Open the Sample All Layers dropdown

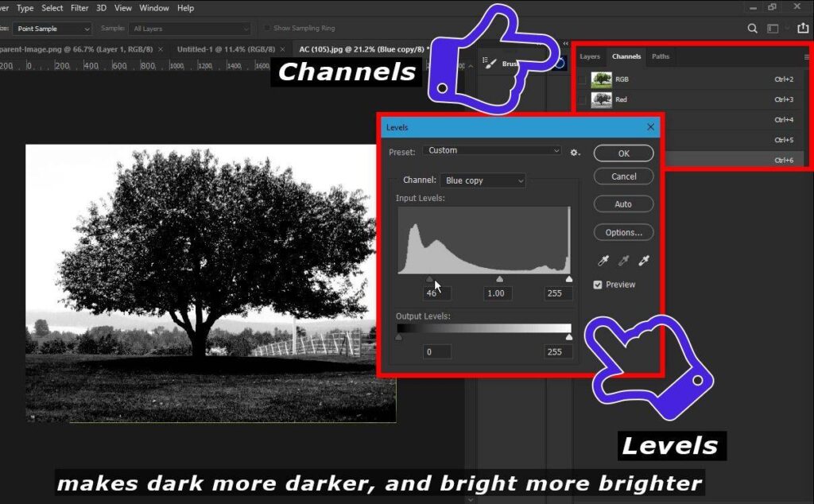coord(189,29)
